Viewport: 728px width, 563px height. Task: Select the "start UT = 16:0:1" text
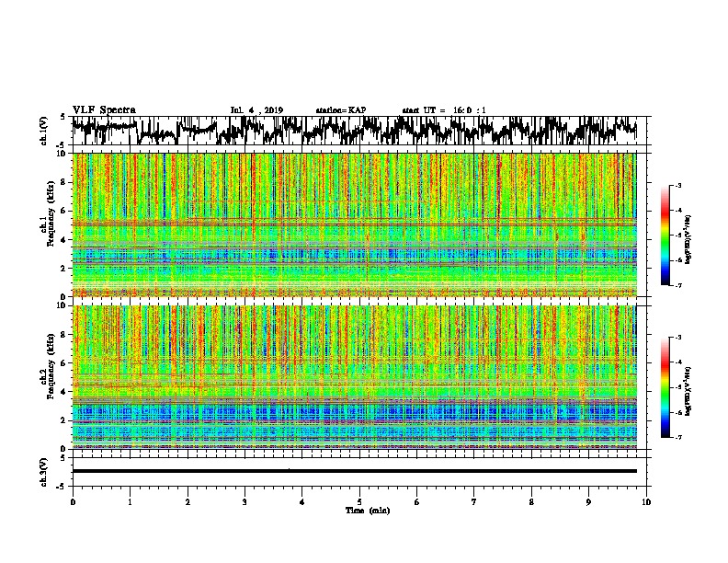tap(444, 110)
